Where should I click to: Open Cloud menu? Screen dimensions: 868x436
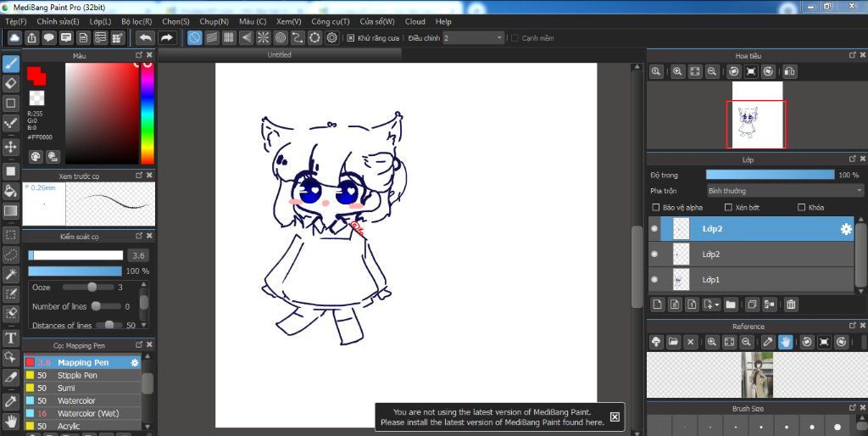pyautogui.click(x=415, y=21)
